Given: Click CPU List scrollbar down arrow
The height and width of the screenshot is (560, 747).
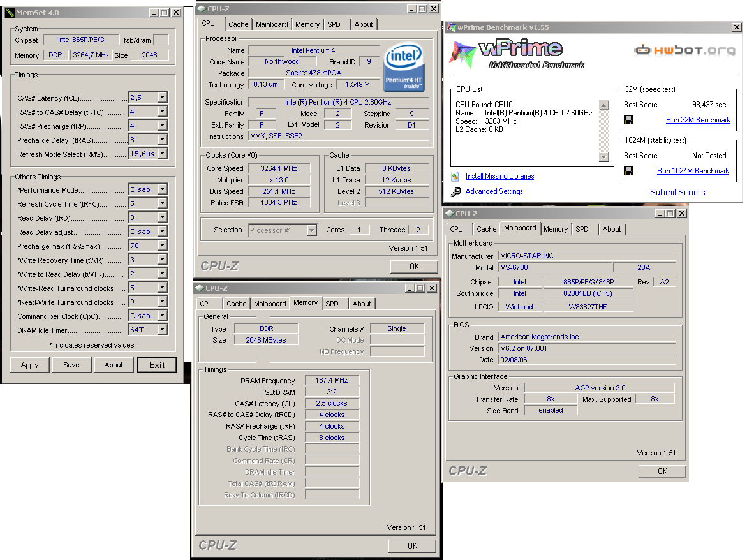Looking at the screenshot, I should pyautogui.click(x=604, y=157).
